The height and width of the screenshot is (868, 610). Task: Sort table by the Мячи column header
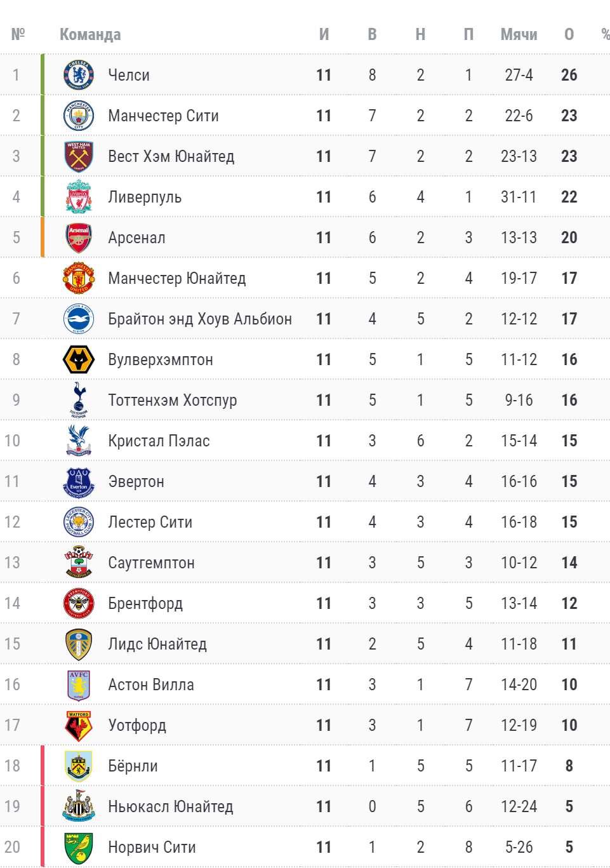[x=519, y=34]
